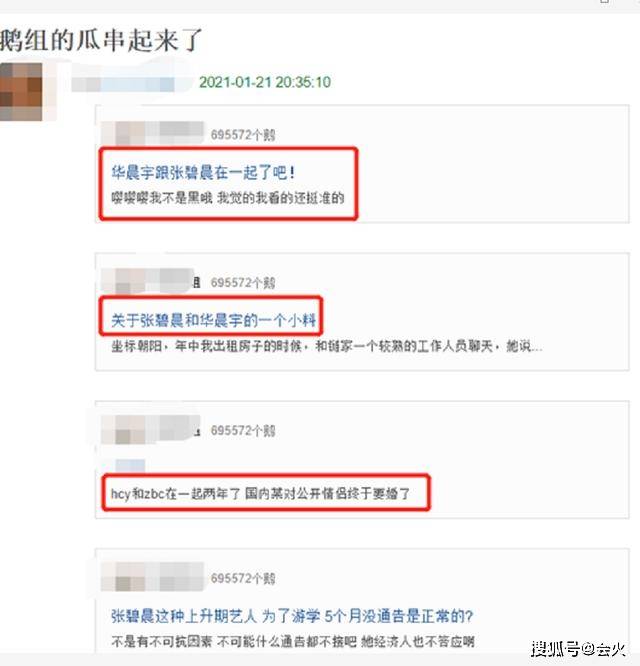This screenshot has width=640, height=666.
Task: Click the blurred poster username
Action: (123, 84)
